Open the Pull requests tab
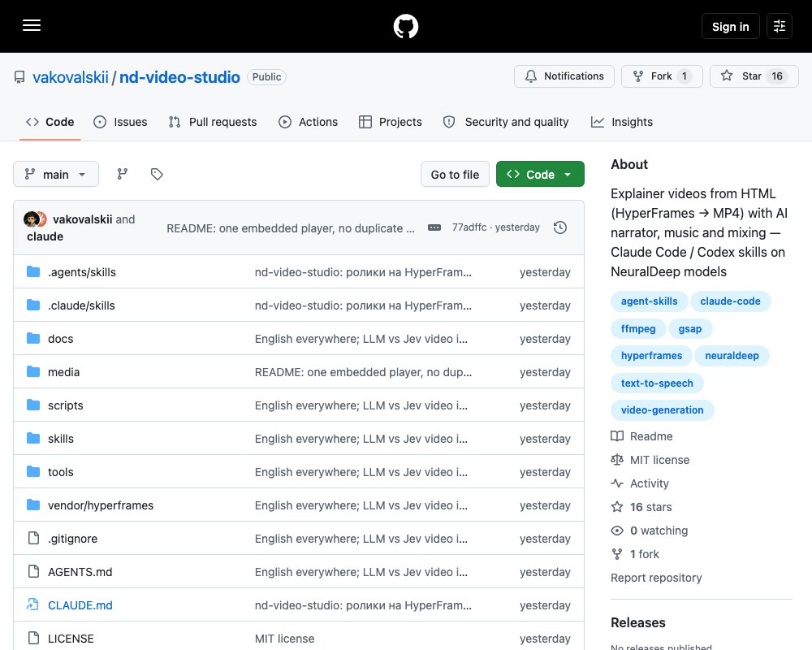 [x=213, y=122]
